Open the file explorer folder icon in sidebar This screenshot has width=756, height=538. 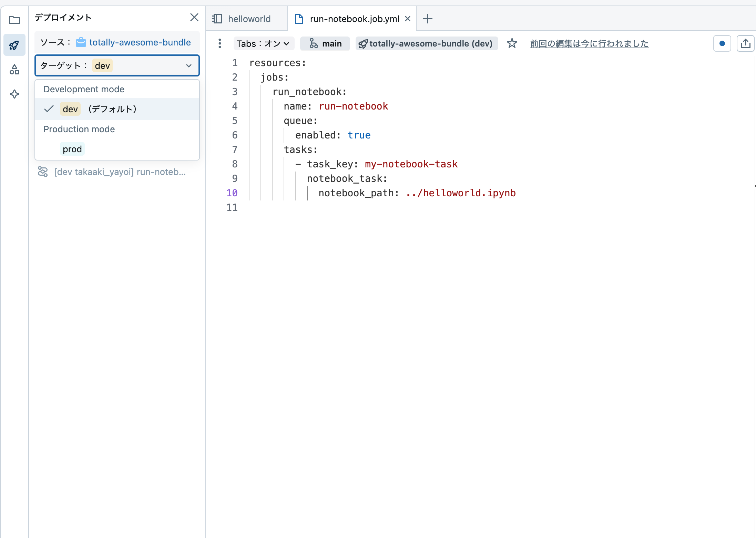click(14, 20)
